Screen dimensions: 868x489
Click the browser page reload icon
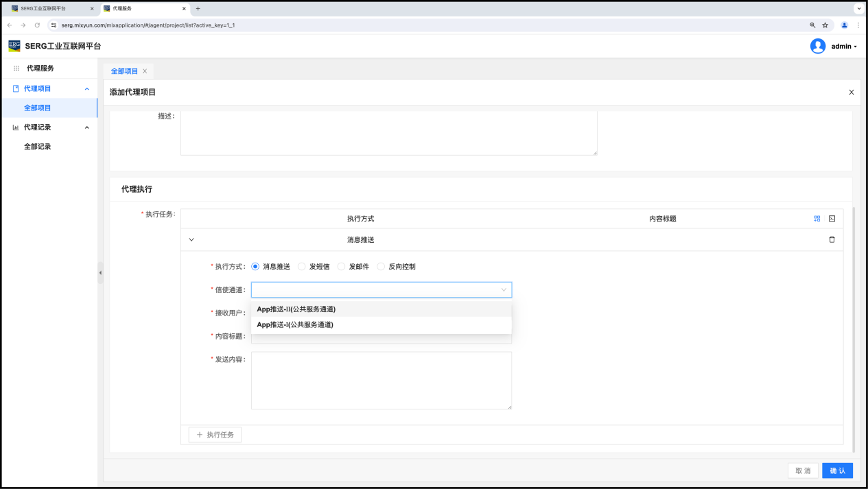(x=37, y=25)
